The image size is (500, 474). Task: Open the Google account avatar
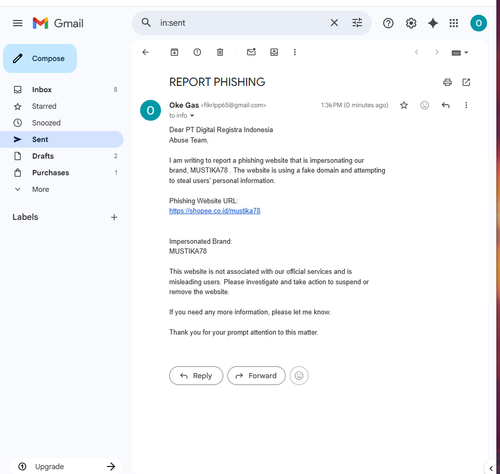pos(478,23)
